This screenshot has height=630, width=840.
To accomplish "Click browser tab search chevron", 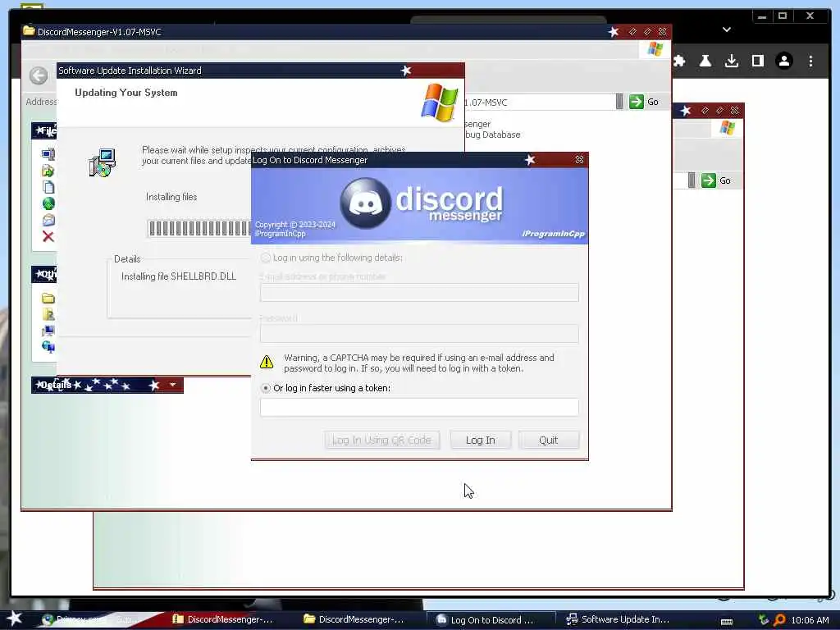I will coord(727,30).
